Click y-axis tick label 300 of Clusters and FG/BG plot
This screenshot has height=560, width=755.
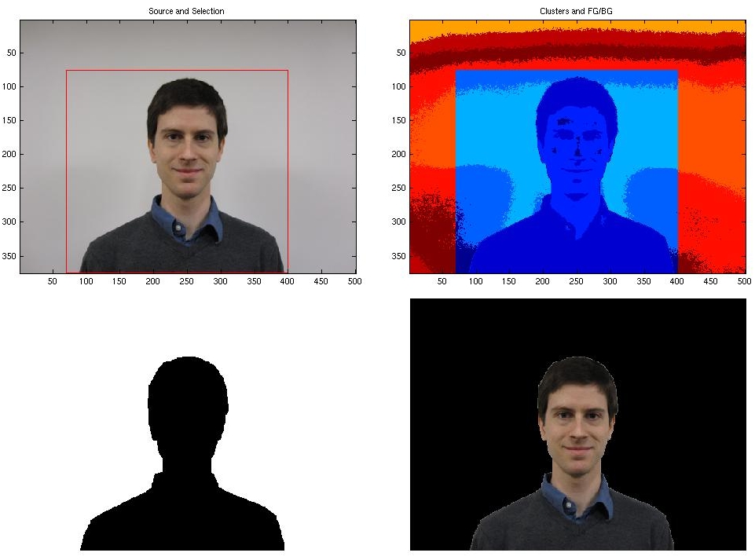click(398, 221)
